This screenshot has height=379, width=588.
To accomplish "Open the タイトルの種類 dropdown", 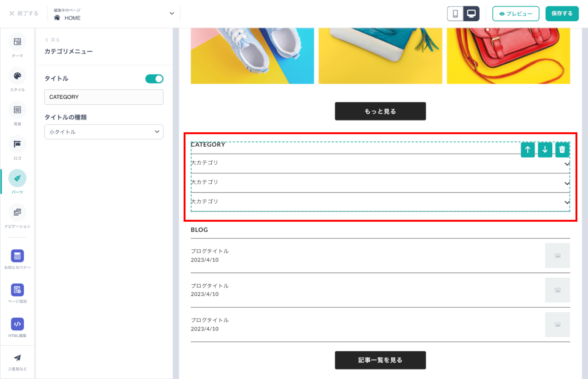I will tap(104, 132).
